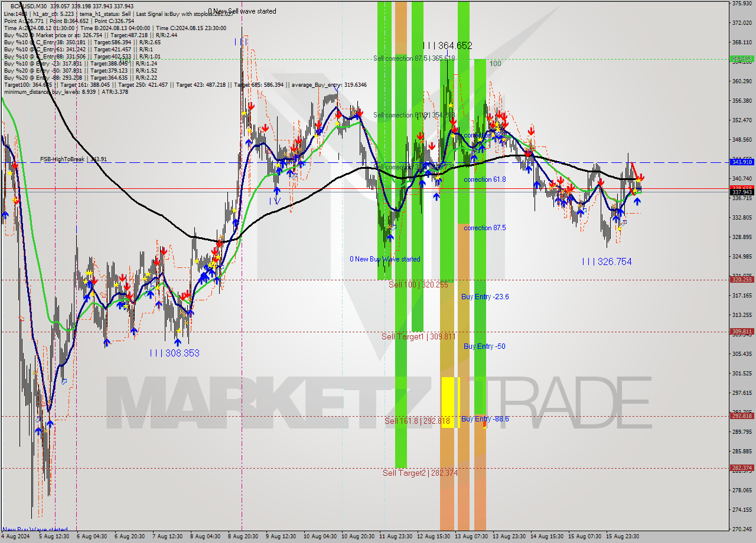This screenshot has height=543, width=756.
Task: Select the 'Buy Entry -50' label
Action: click(484, 346)
